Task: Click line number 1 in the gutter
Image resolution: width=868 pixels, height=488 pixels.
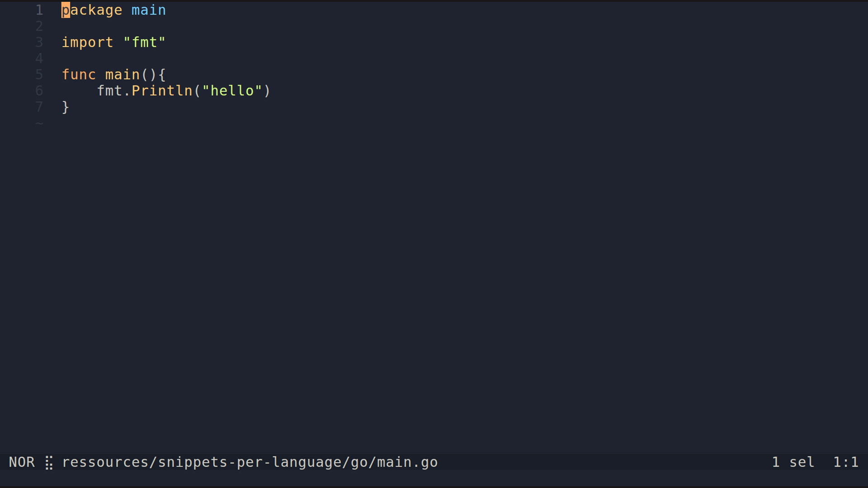Action: pyautogui.click(x=39, y=10)
